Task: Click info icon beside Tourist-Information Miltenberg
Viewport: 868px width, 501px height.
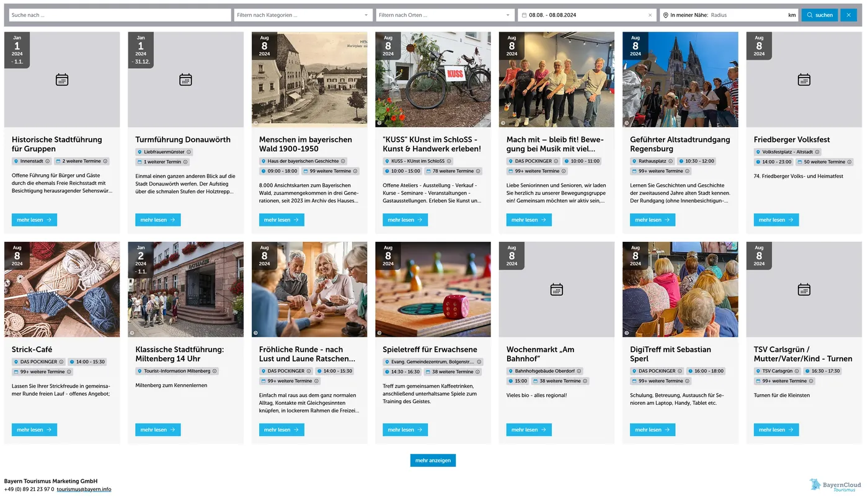Action: point(215,371)
